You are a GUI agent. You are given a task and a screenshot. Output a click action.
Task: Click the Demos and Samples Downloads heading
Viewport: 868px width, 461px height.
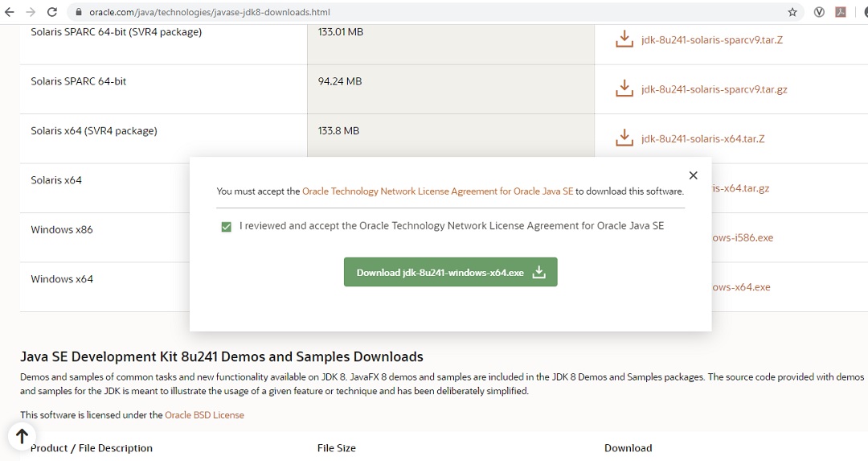pos(222,356)
